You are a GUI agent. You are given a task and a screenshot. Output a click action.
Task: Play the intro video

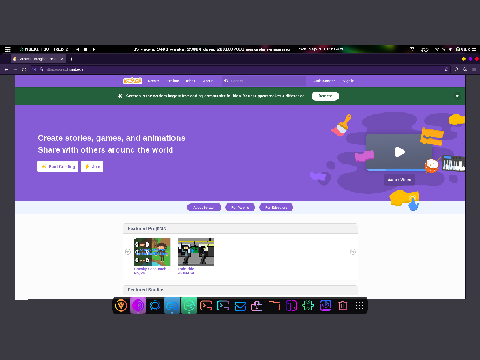click(x=399, y=152)
